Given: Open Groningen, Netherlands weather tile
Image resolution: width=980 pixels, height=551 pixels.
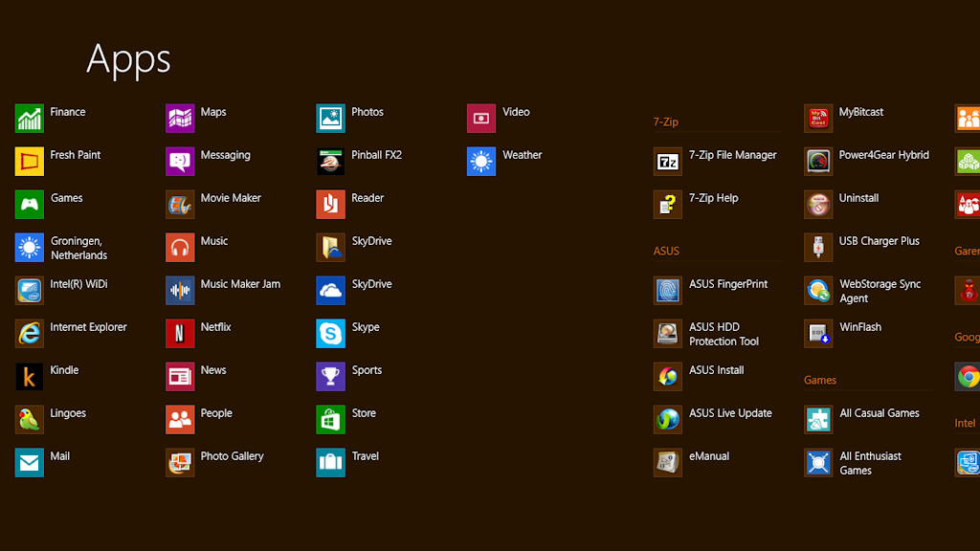Looking at the screenshot, I should click(x=30, y=248).
